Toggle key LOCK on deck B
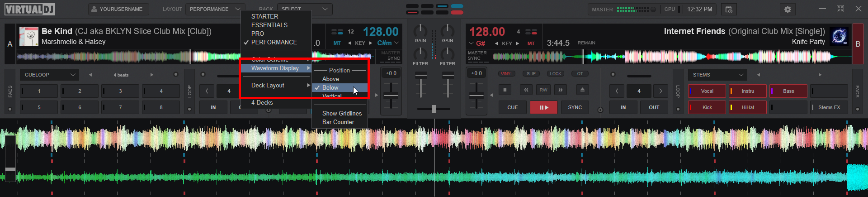 coord(556,74)
